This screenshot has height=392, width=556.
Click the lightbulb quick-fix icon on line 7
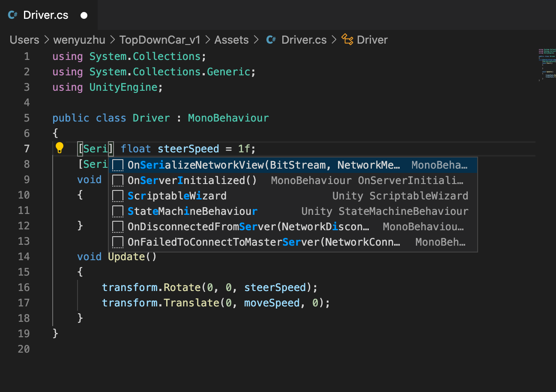tap(60, 148)
